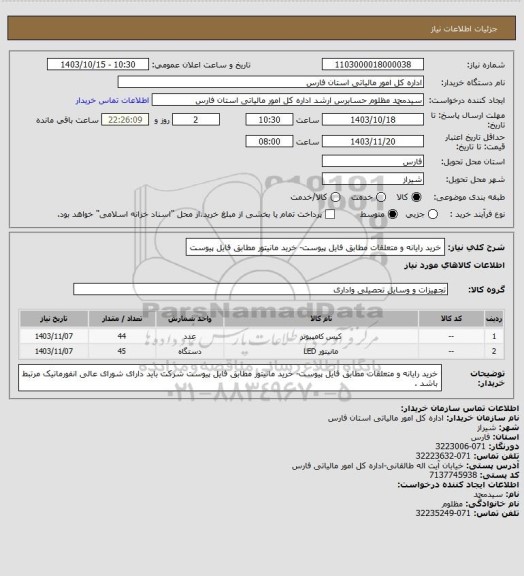Select the خدمت radio button
The width and height of the screenshot is (524, 576).
pos(381,197)
